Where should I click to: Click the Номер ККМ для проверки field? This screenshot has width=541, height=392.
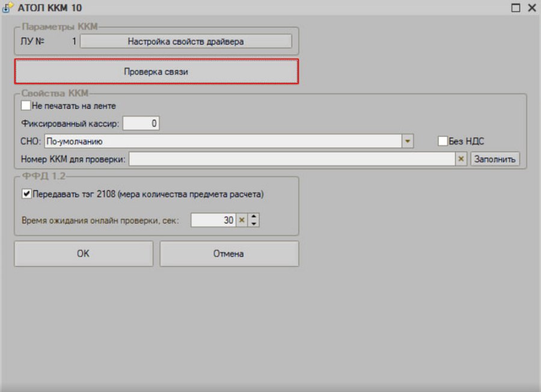[292, 159]
